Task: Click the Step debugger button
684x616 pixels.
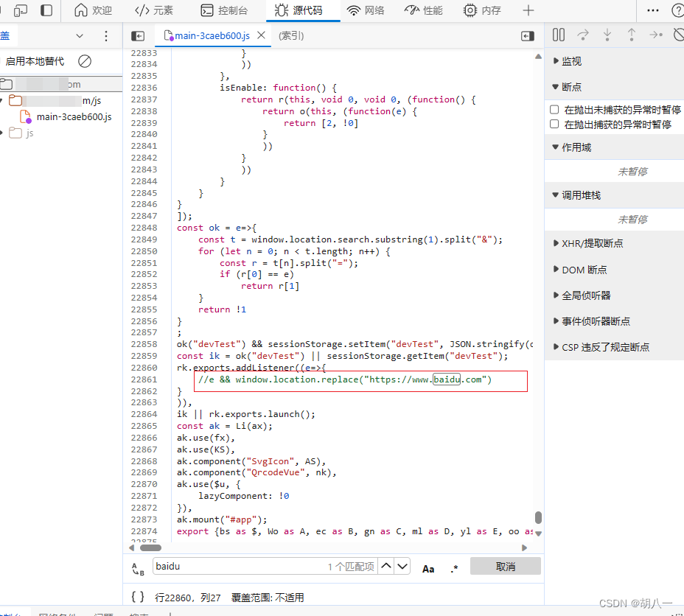Action: (x=656, y=35)
